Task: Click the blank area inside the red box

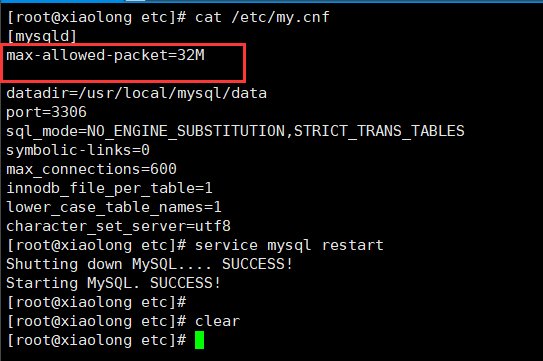Action: (x=123, y=72)
